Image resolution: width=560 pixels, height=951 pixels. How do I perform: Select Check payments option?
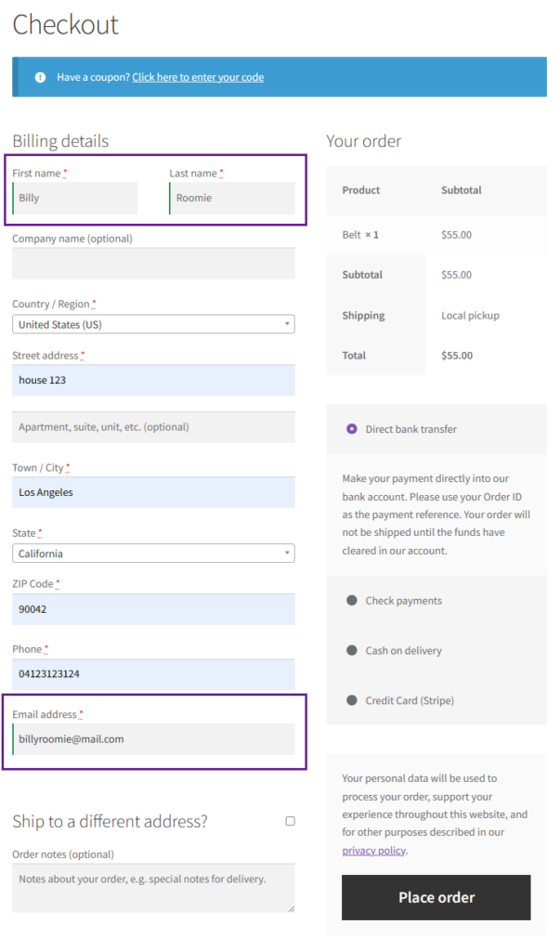pyautogui.click(x=352, y=601)
